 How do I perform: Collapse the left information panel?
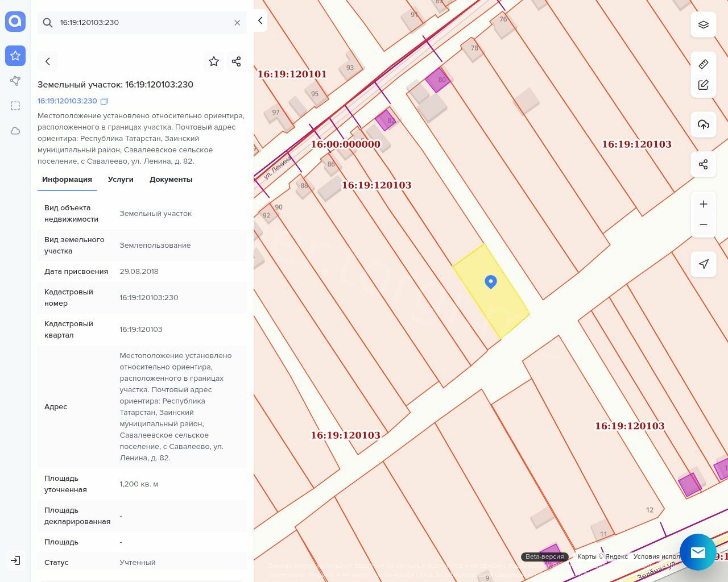(260, 21)
